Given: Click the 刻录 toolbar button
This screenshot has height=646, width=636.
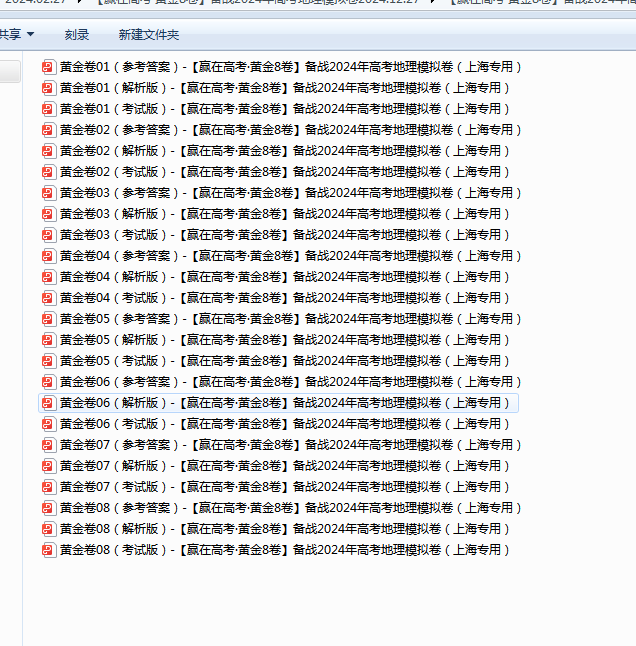Looking at the screenshot, I should click(x=77, y=35).
